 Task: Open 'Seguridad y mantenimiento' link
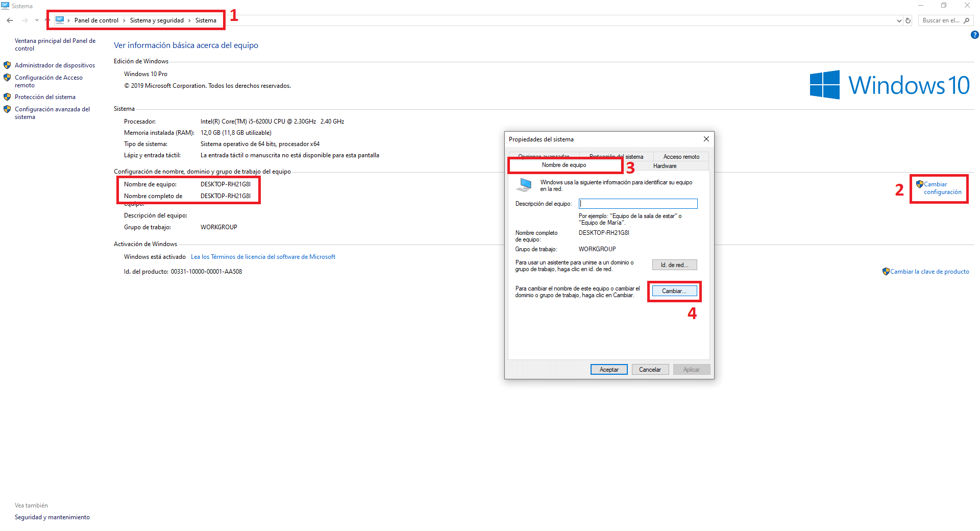pos(52,517)
